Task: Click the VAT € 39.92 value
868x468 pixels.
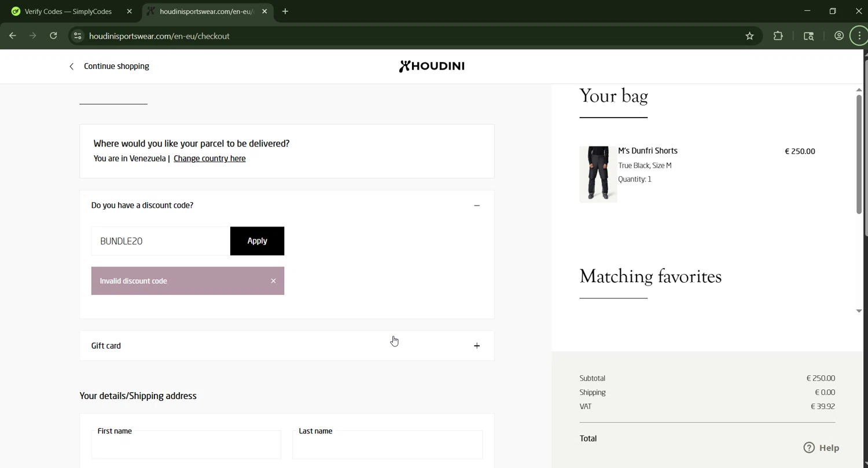Action: click(x=823, y=407)
